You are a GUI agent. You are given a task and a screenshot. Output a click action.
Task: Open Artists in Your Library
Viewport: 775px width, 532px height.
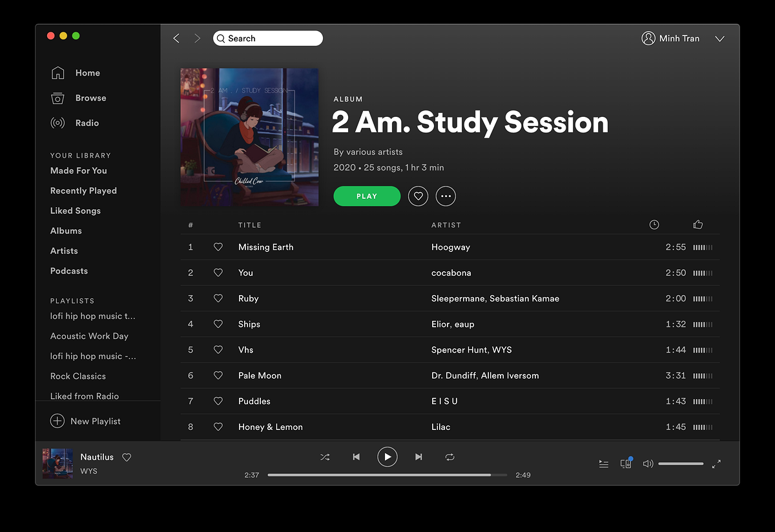coord(64,251)
